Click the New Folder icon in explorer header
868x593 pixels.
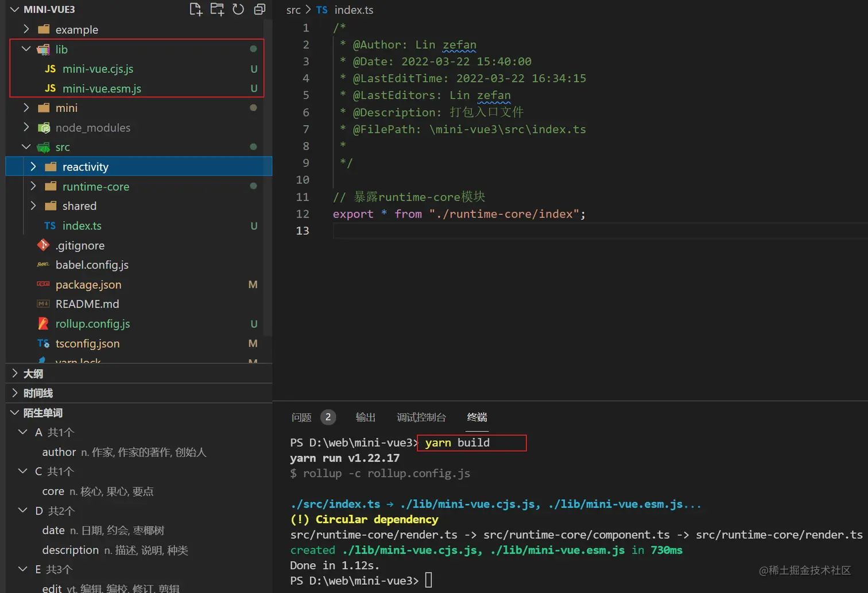point(217,9)
